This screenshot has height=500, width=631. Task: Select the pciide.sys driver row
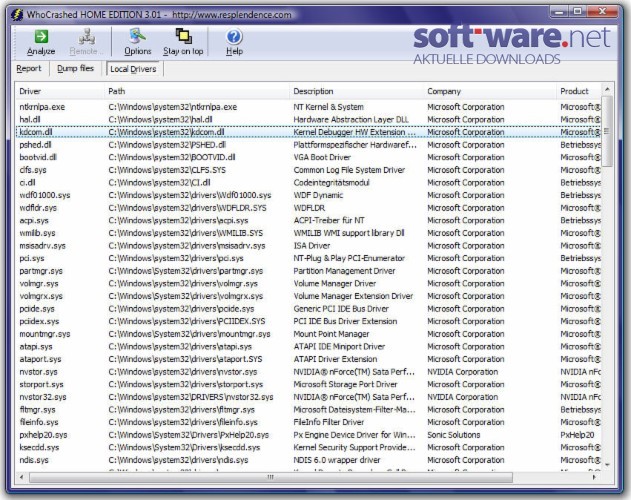pos(308,309)
